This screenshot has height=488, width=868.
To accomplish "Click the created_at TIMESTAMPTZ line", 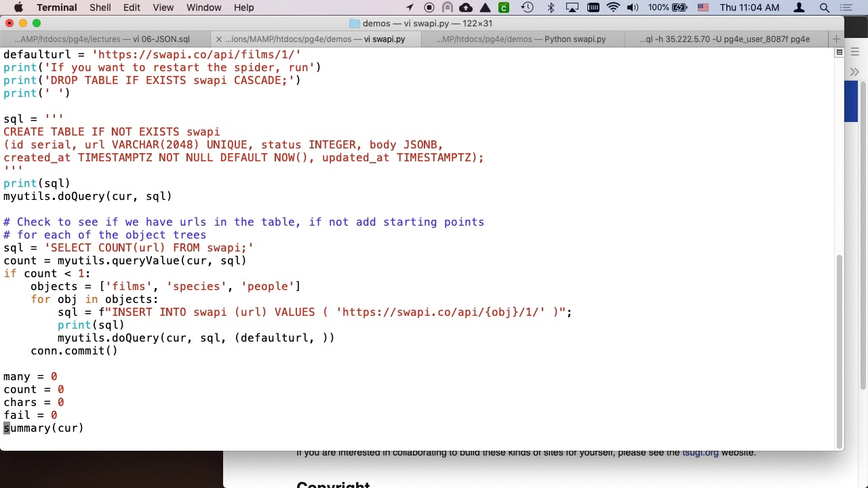I will pos(243,158).
